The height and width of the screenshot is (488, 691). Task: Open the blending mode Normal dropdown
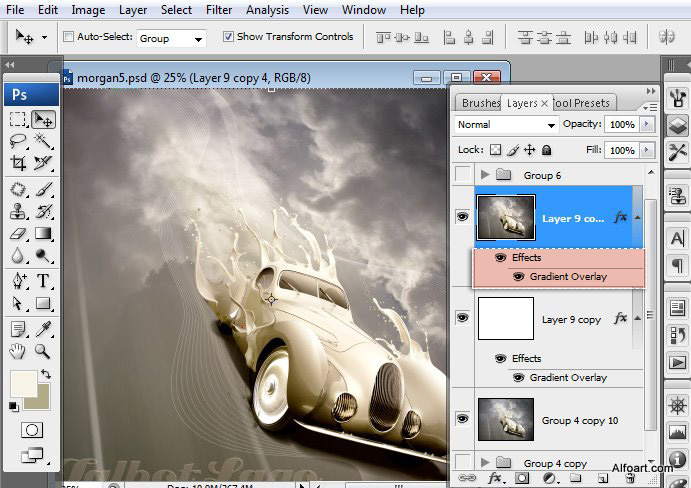pos(506,125)
